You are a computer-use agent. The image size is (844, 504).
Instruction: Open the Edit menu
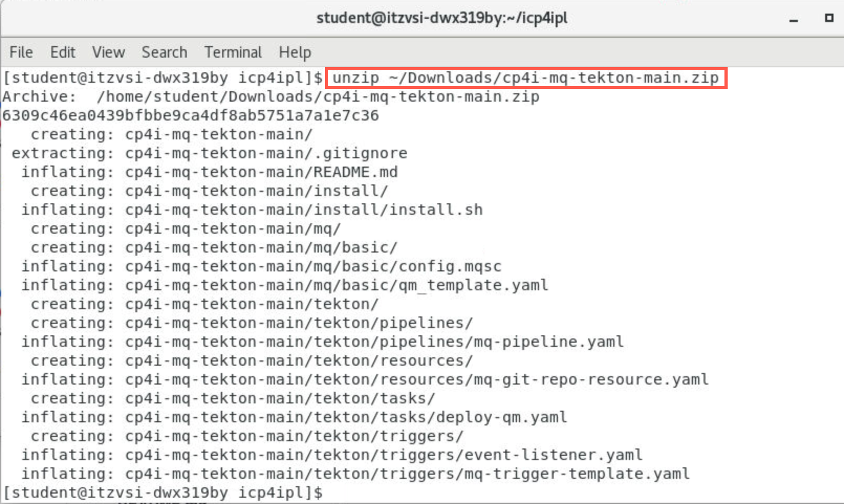[x=63, y=52]
